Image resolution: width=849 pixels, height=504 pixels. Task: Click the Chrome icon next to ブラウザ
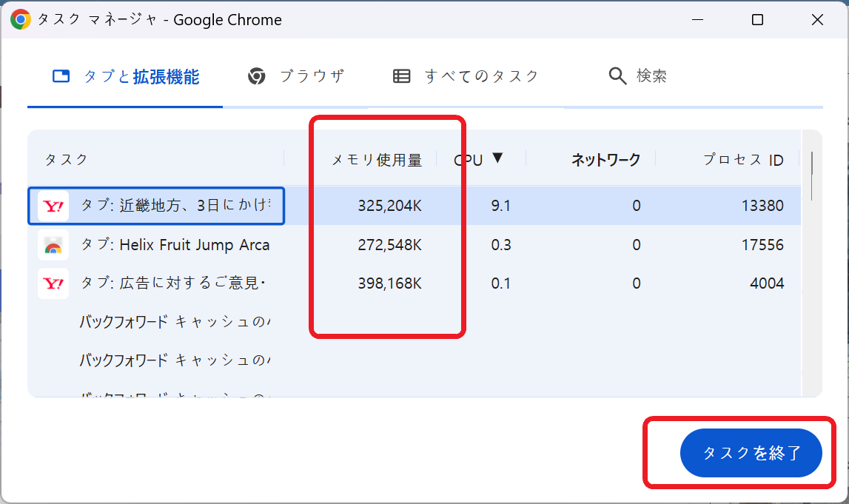tap(256, 75)
